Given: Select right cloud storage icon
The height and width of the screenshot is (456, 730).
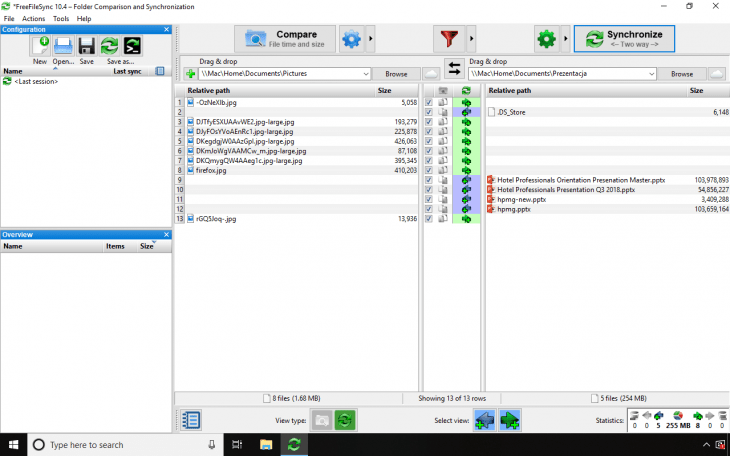Looking at the screenshot, I should pos(717,74).
